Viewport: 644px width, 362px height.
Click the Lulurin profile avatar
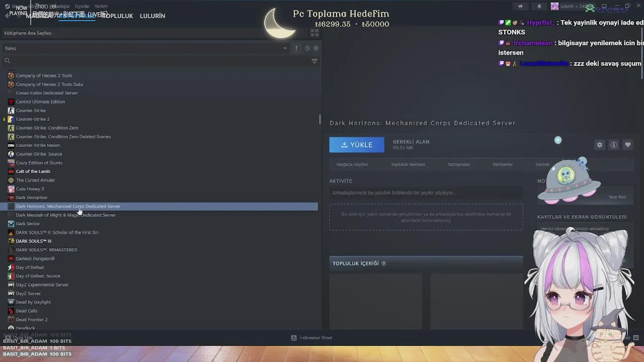[554, 6]
